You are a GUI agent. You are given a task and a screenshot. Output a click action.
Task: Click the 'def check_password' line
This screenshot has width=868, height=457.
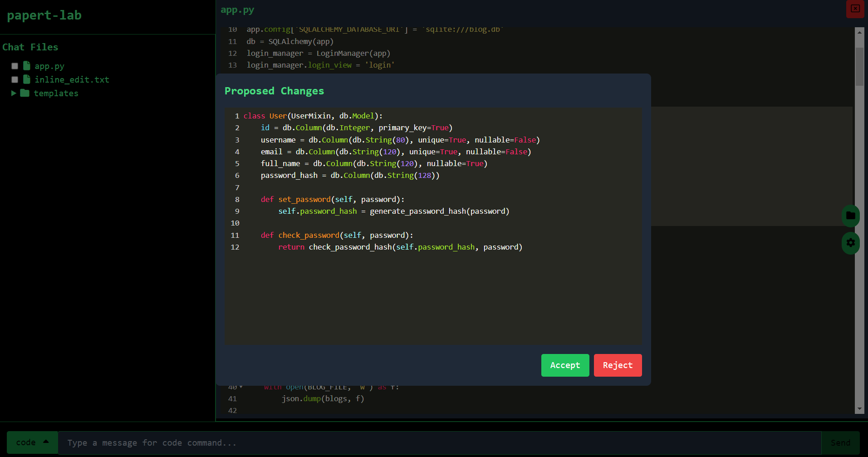click(337, 235)
